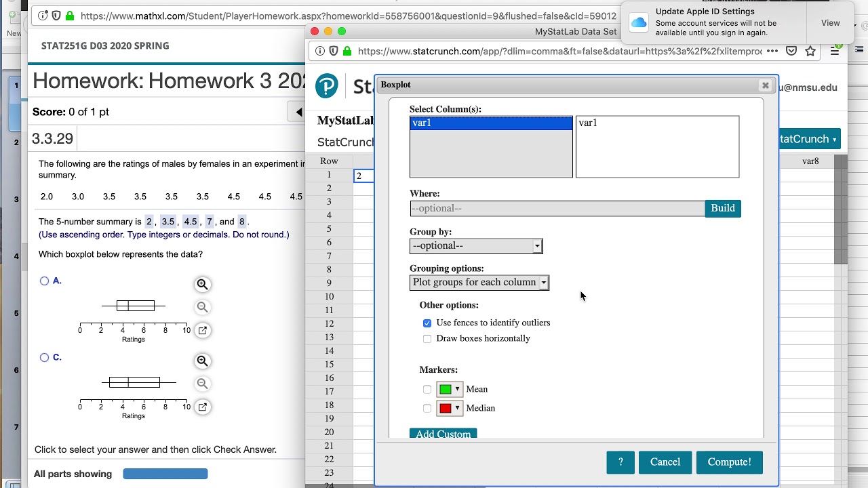Click the Build button for Where expression
Viewport: 868px width, 488px height.
(723, 208)
